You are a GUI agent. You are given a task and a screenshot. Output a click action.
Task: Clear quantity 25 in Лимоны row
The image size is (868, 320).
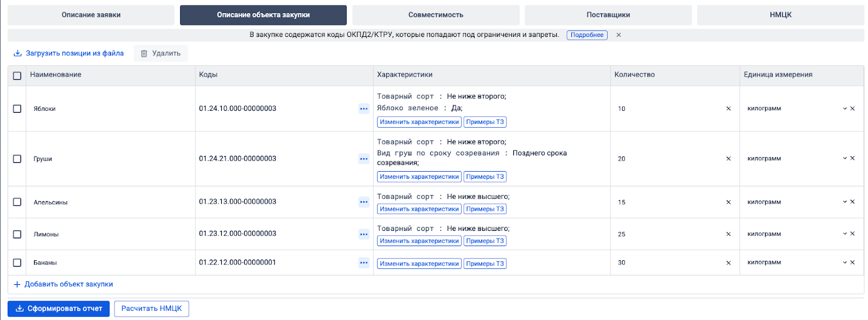[728, 234]
